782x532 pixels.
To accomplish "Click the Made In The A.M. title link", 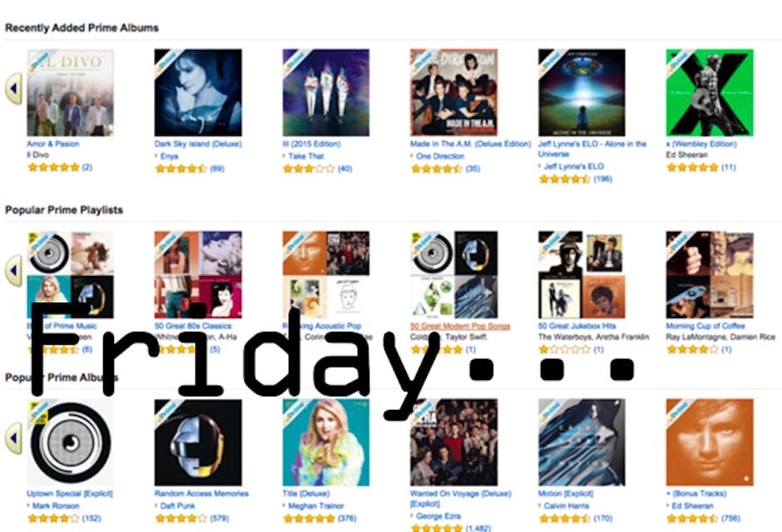I will 470,144.
